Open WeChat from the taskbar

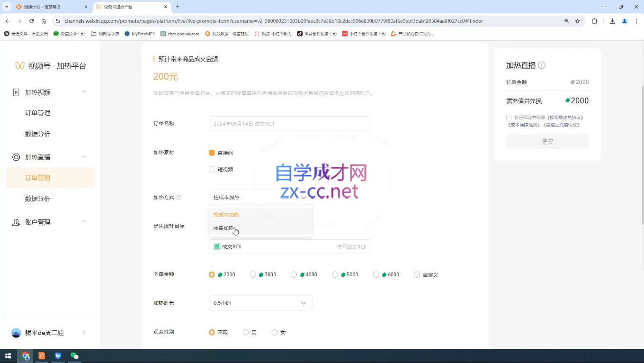click(74, 356)
